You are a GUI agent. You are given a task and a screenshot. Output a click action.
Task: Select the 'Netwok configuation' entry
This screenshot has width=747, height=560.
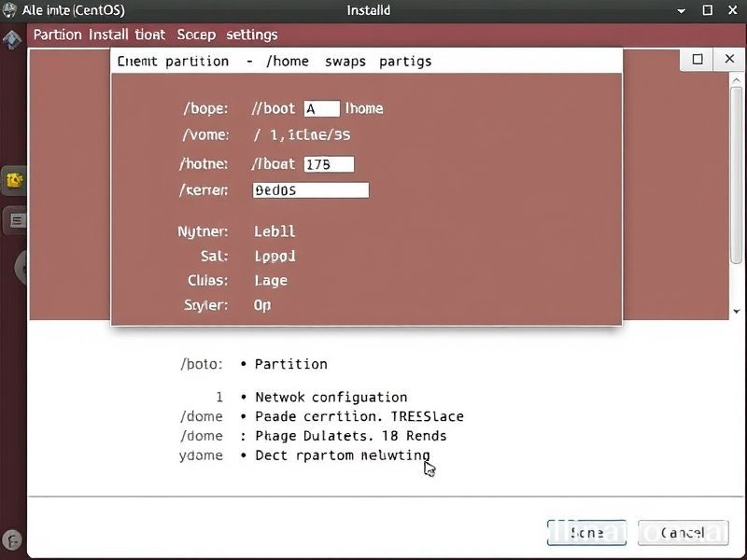(x=331, y=398)
